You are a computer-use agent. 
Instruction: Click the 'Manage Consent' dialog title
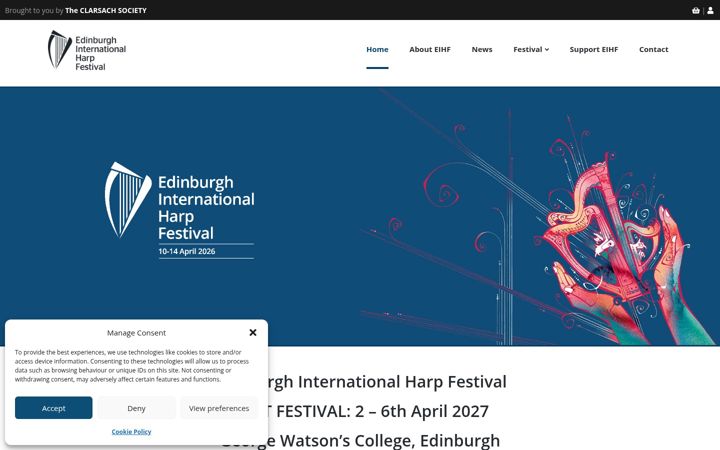click(136, 332)
